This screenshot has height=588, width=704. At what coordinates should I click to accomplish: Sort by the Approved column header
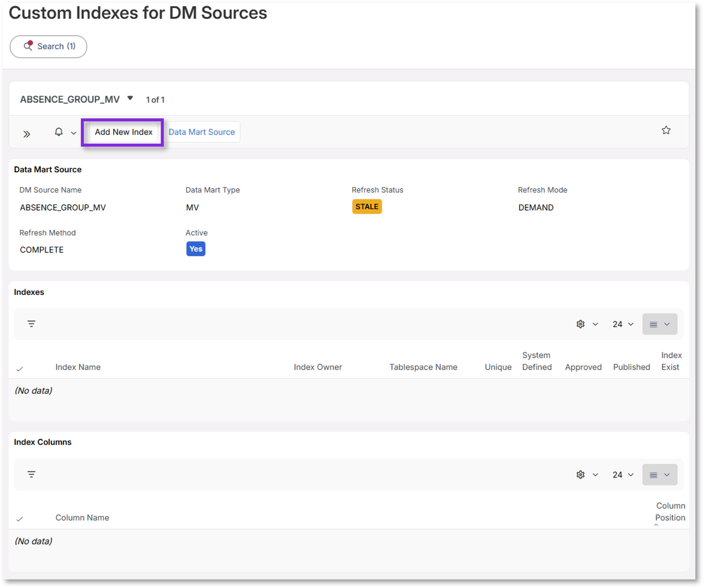[583, 367]
